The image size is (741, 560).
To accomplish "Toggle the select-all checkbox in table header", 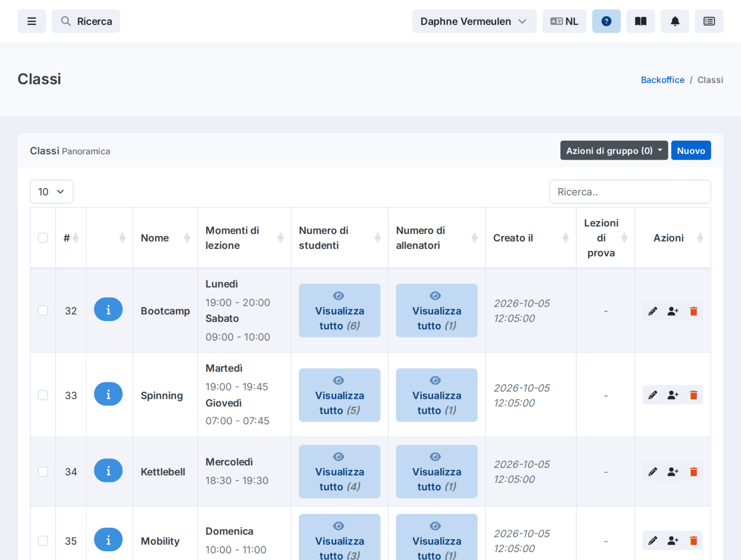I will coord(43,238).
